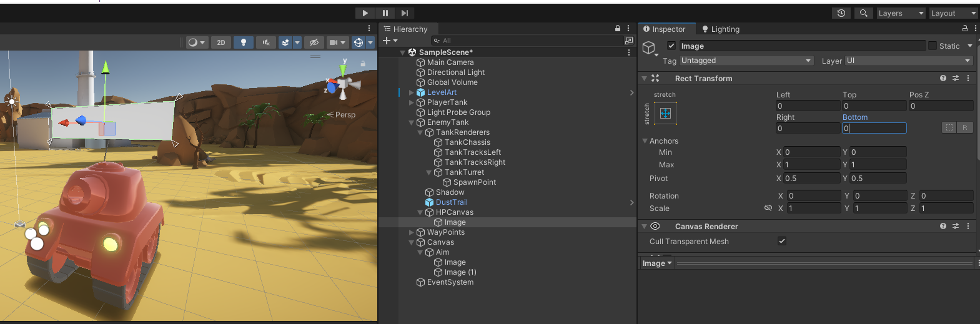Open the scene effects dropdown arrow
This screenshot has height=324, width=980.
pyautogui.click(x=297, y=42)
